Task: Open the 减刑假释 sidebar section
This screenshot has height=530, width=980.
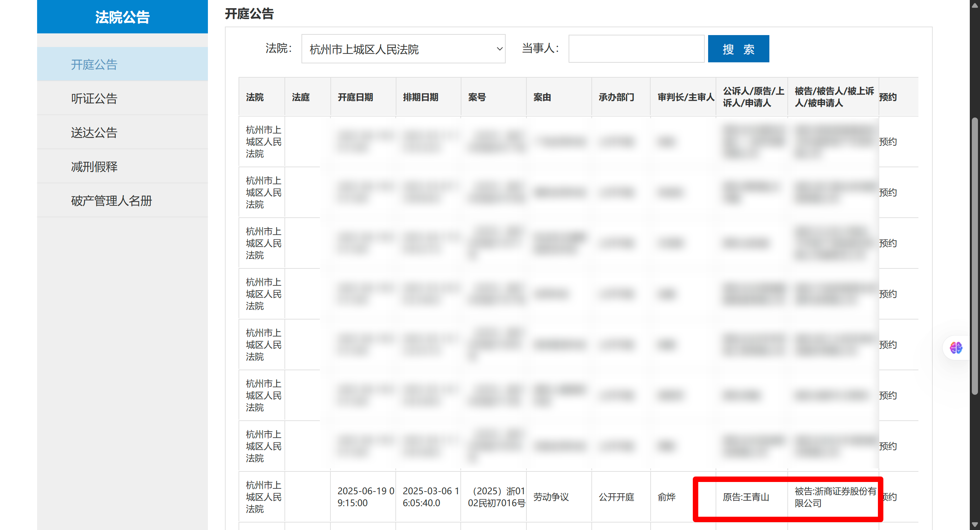Action: point(94,166)
